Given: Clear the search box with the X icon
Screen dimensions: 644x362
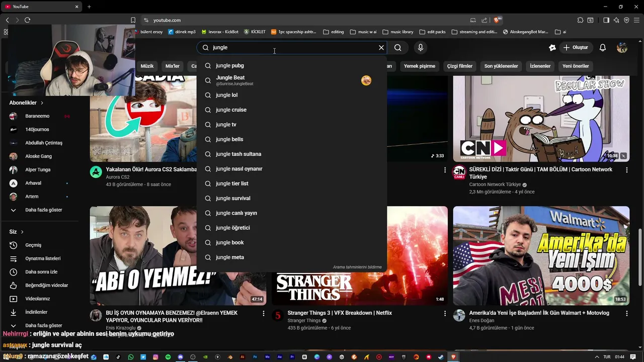Looking at the screenshot, I should [381, 47].
